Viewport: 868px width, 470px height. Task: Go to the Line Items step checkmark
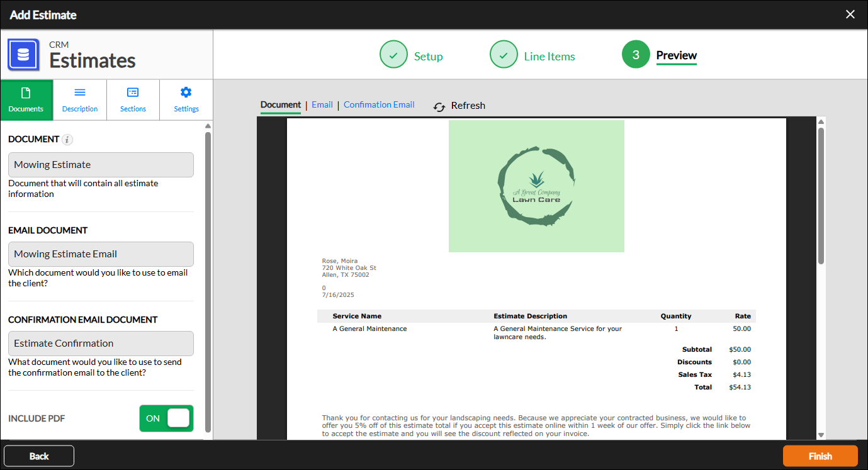coord(504,55)
